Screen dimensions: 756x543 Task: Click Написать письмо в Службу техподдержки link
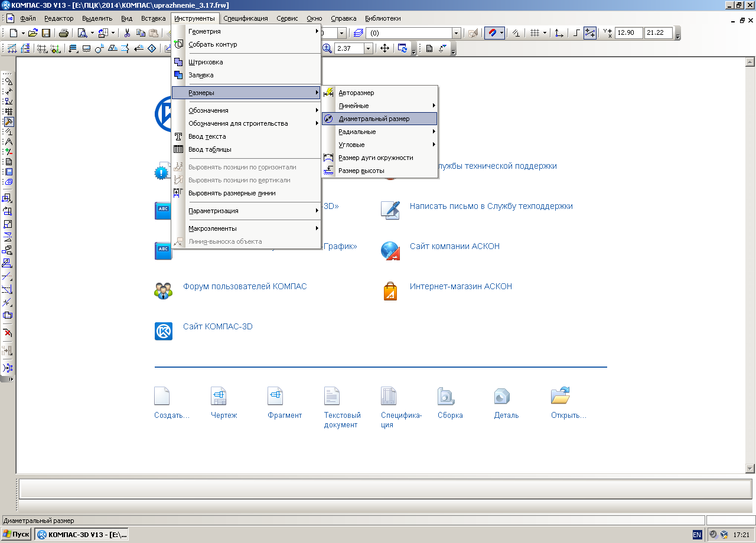coord(491,206)
